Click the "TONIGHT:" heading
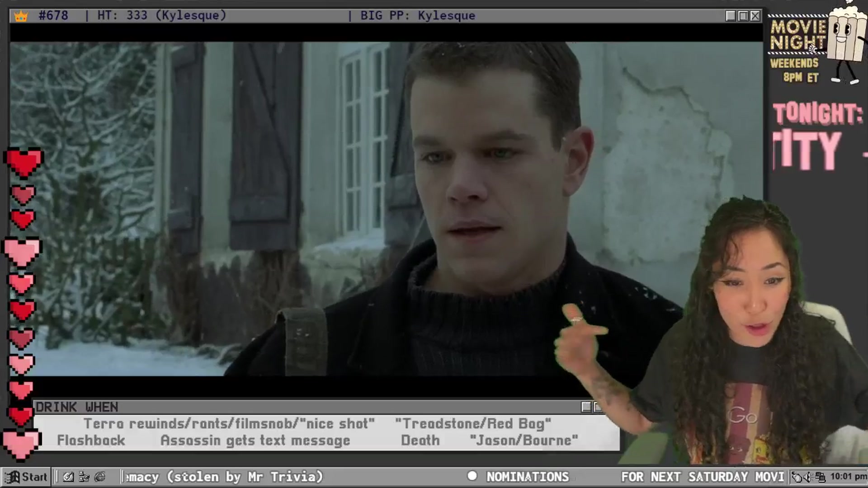This screenshot has height=488, width=868. (x=818, y=113)
